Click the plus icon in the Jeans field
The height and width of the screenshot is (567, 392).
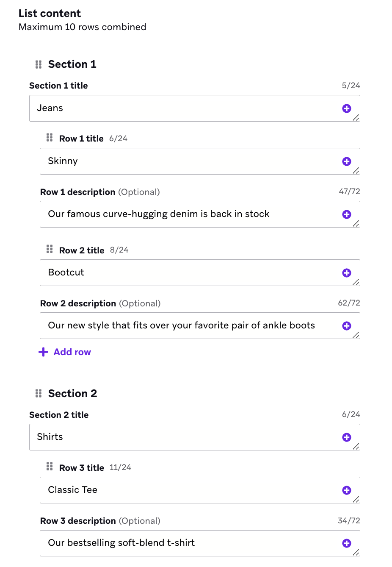tap(347, 108)
